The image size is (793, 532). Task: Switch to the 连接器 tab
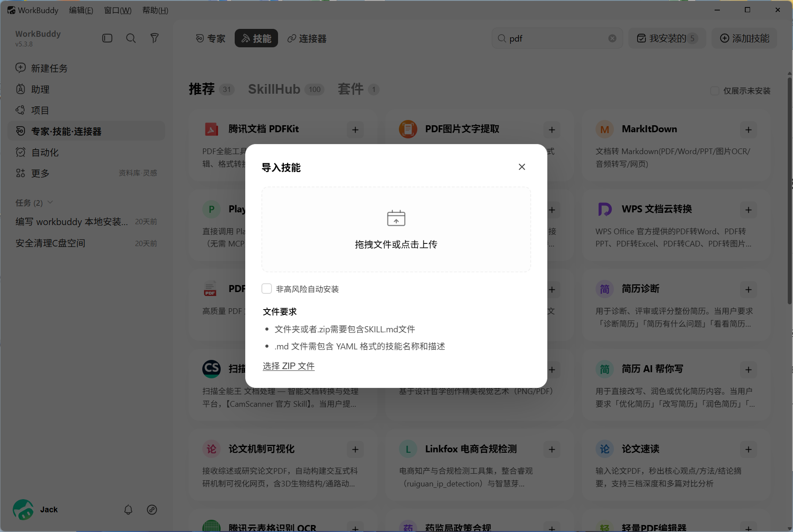(307, 39)
